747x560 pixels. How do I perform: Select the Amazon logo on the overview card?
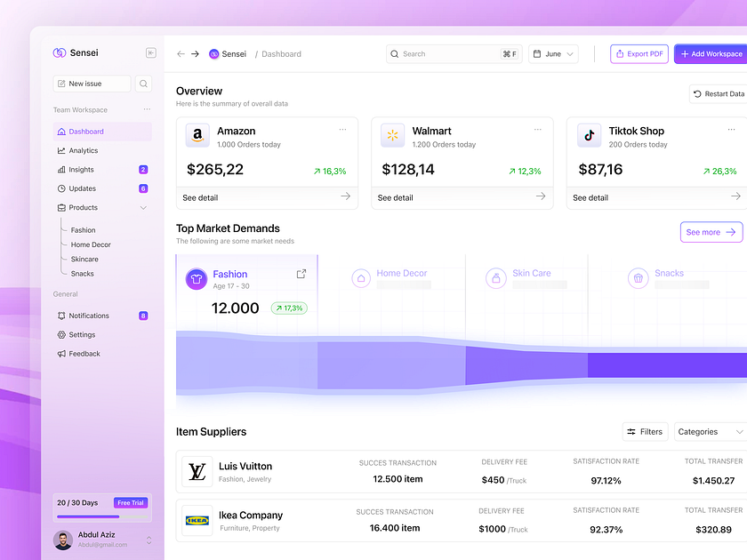coord(197,136)
